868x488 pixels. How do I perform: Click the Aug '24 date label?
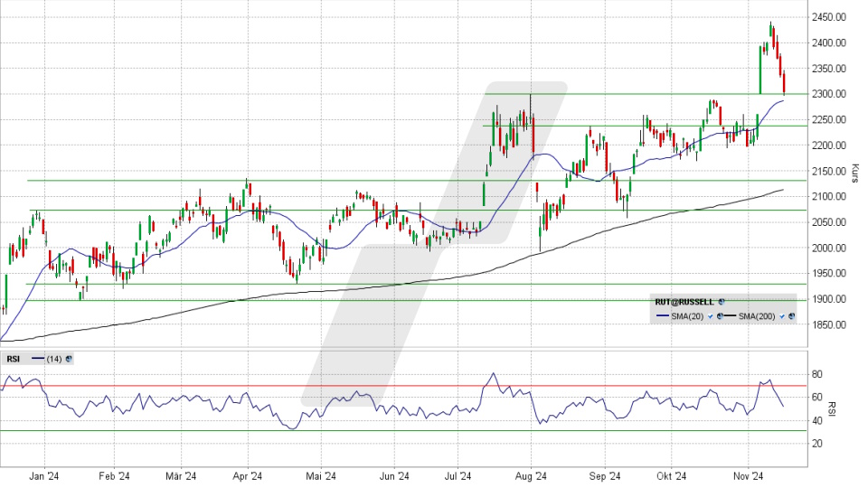tap(531, 476)
